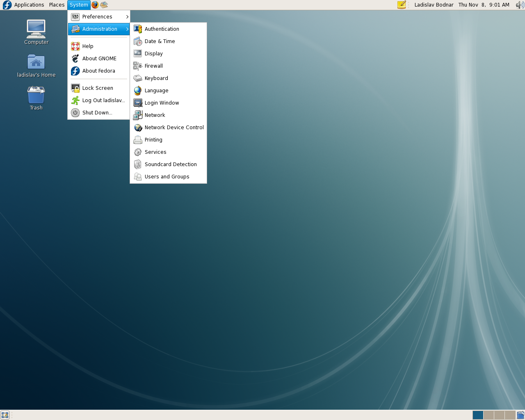Open Help from the System menu

[99, 46]
